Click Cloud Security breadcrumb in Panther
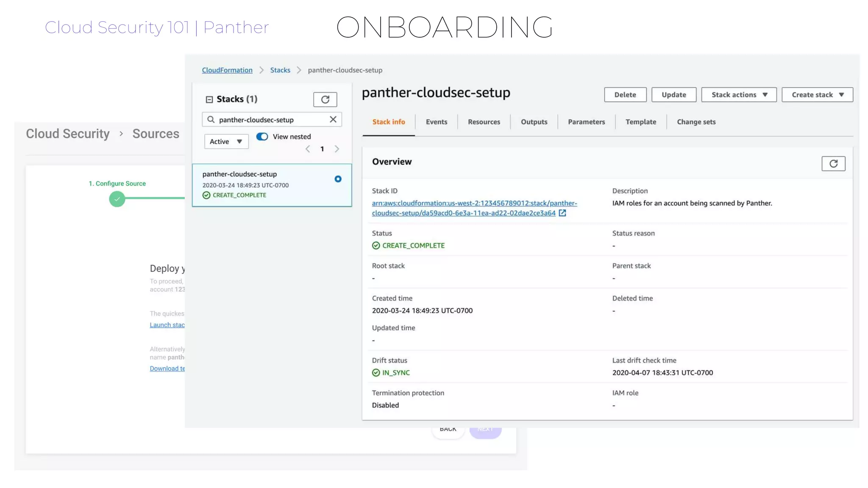 click(68, 134)
